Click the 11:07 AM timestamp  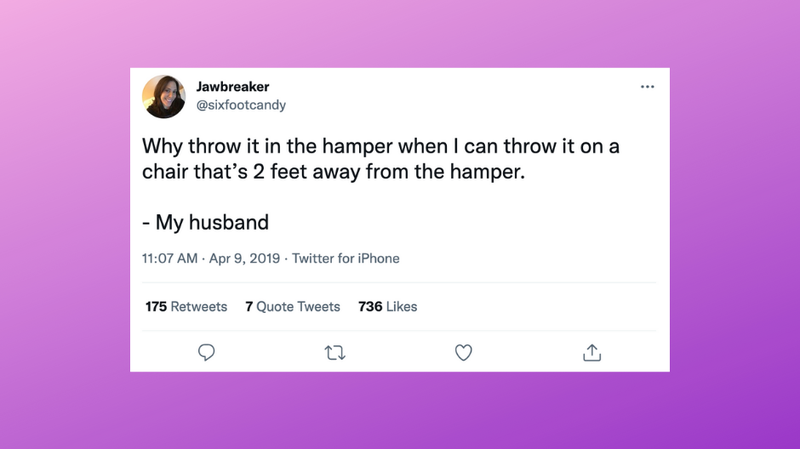(170, 259)
